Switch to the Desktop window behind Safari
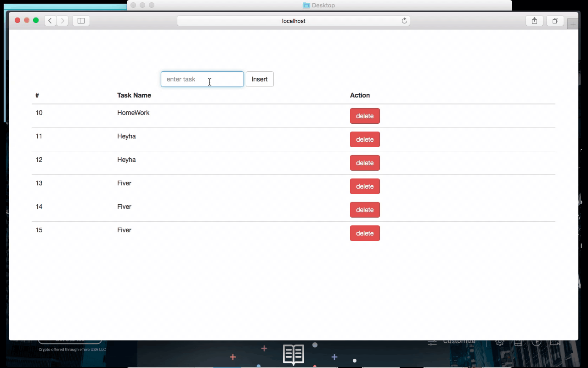 tap(322, 5)
